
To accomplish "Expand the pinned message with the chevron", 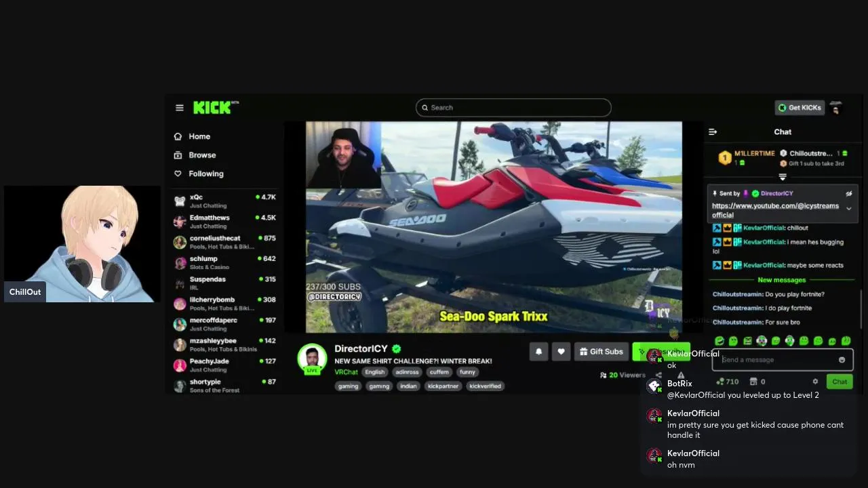I will tap(848, 209).
